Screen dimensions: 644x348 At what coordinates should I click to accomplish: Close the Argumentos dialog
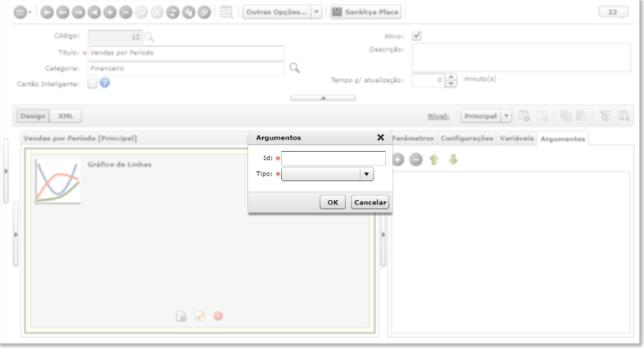coord(380,137)
